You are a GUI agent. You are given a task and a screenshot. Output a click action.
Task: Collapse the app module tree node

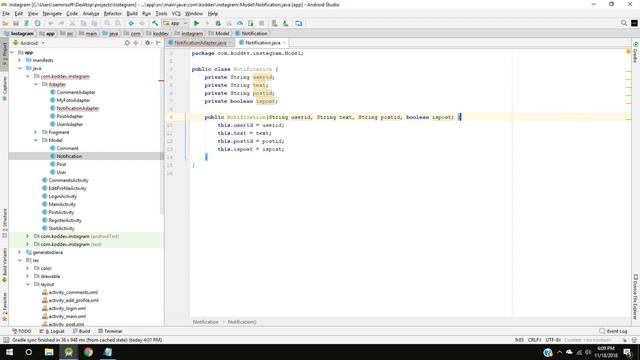[x=12, y=52]
